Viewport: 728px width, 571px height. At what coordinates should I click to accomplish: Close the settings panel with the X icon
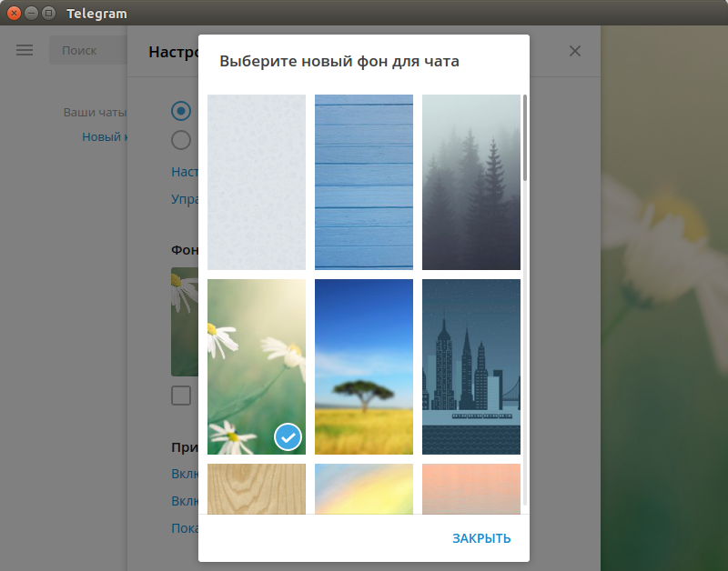(x=575, y=51)
